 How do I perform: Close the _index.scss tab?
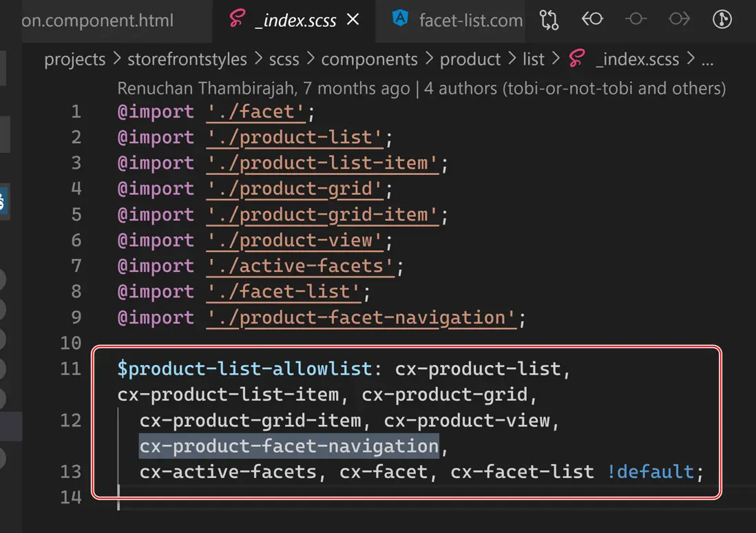click(x=353, y=19)
